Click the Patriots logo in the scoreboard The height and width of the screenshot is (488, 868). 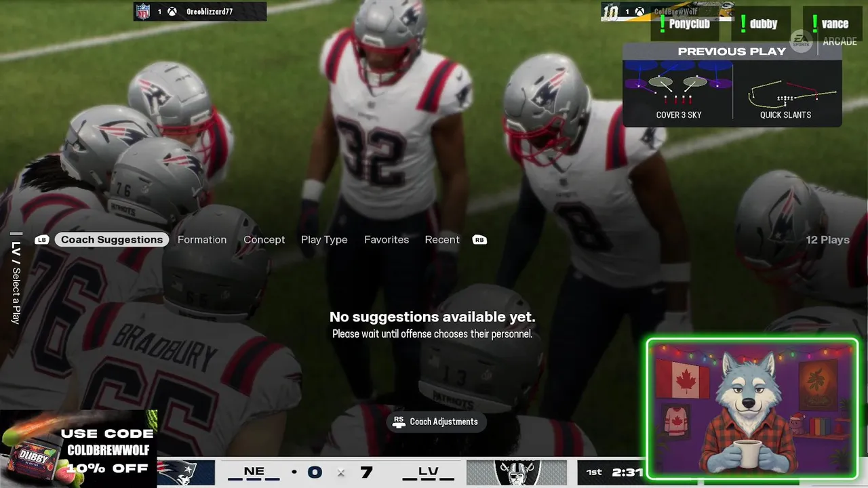pyautogui.click(x=178, y=472)
